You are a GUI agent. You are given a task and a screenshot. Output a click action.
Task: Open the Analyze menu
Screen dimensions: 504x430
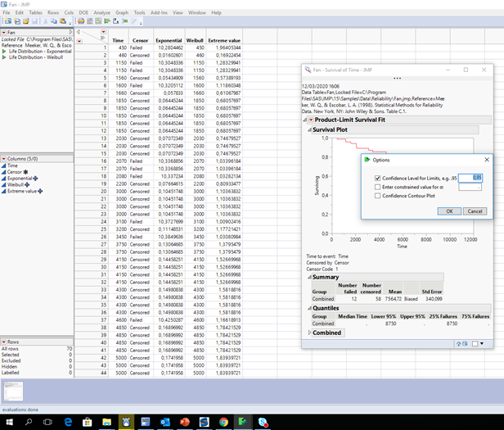click(102, 12)
